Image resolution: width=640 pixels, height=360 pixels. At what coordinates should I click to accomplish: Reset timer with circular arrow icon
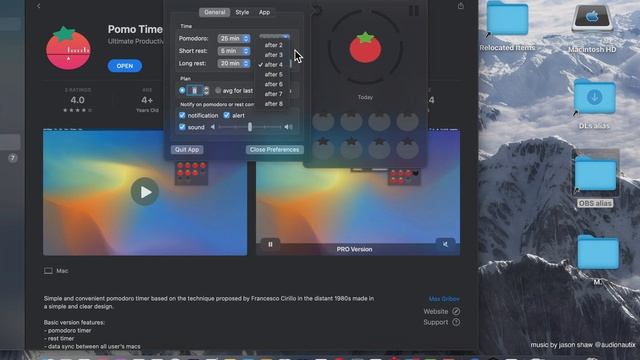317,10
